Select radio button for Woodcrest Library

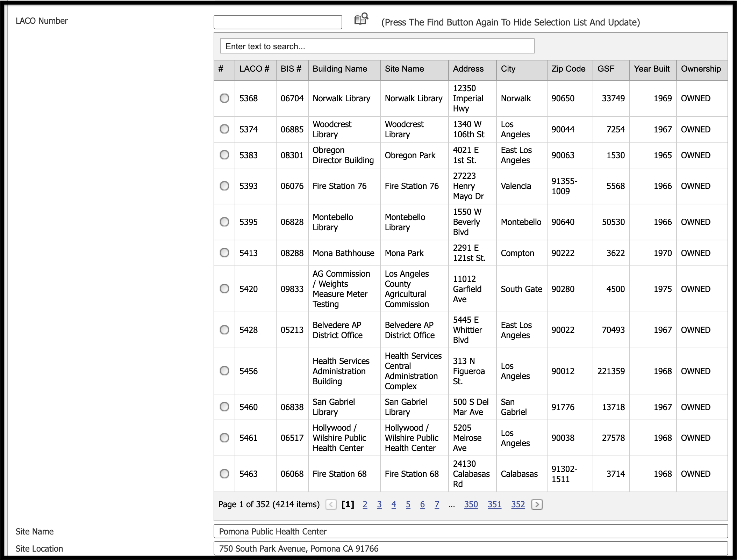224,129
